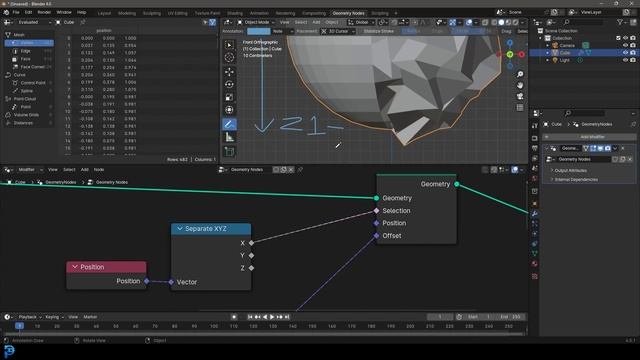The image size is (640, 360).
Task: Click the Play animation button
Action: point(272,317)
